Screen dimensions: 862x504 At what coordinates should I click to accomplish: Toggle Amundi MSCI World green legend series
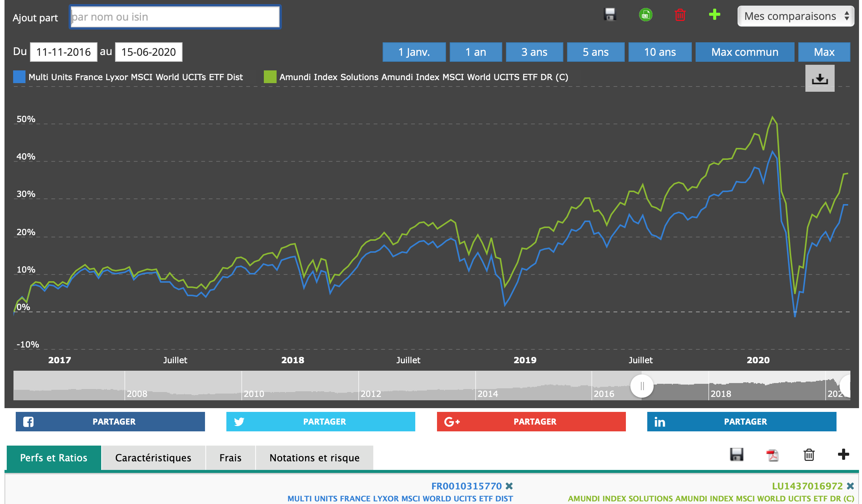click(424, 77)
